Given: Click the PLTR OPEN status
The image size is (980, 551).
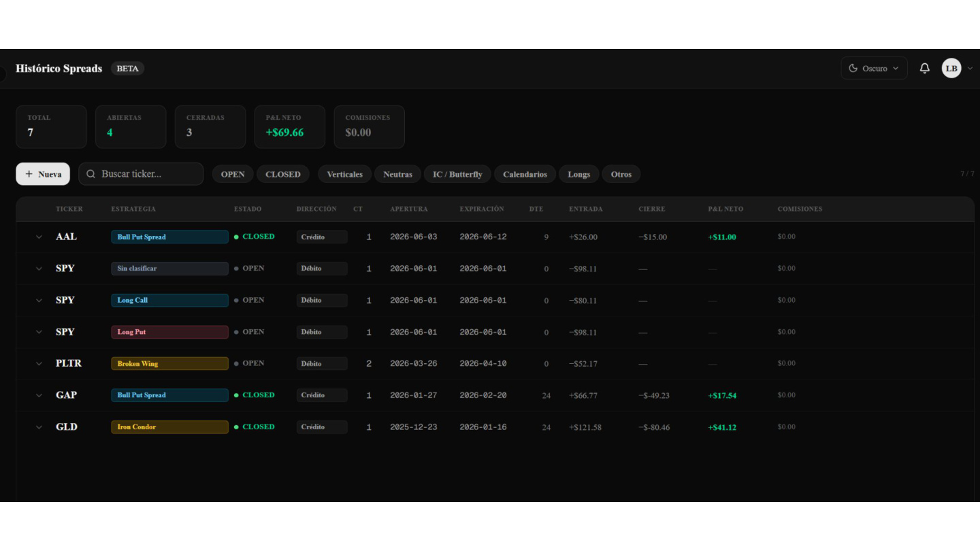Looking at the screenshot, I should [x=249, y=363].
